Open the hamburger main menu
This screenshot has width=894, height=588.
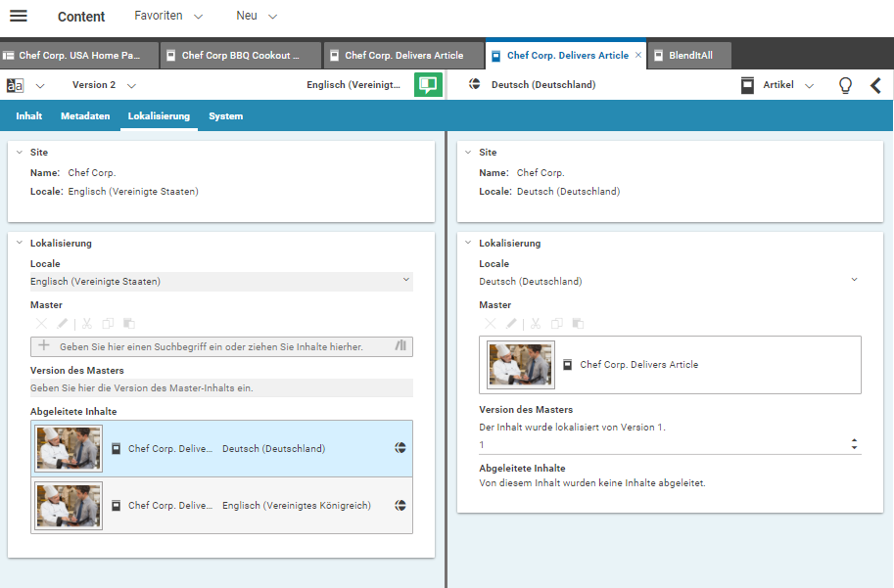19,17
